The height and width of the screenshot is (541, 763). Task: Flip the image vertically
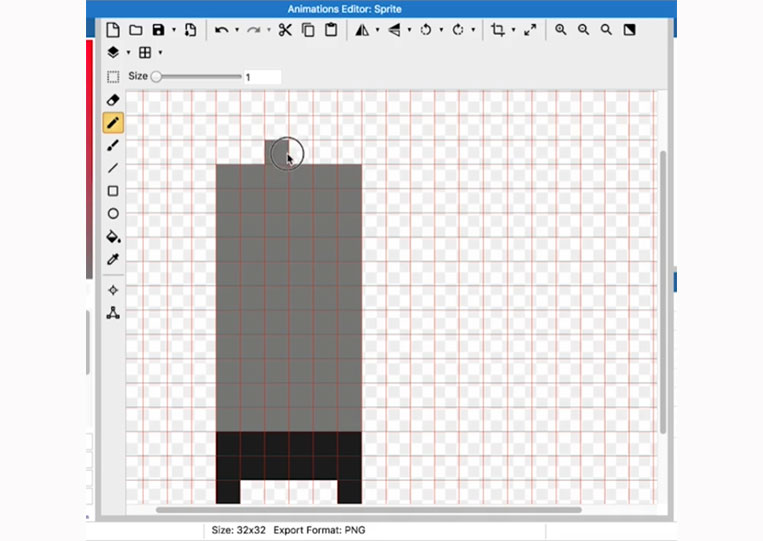[x=394, y=30]
